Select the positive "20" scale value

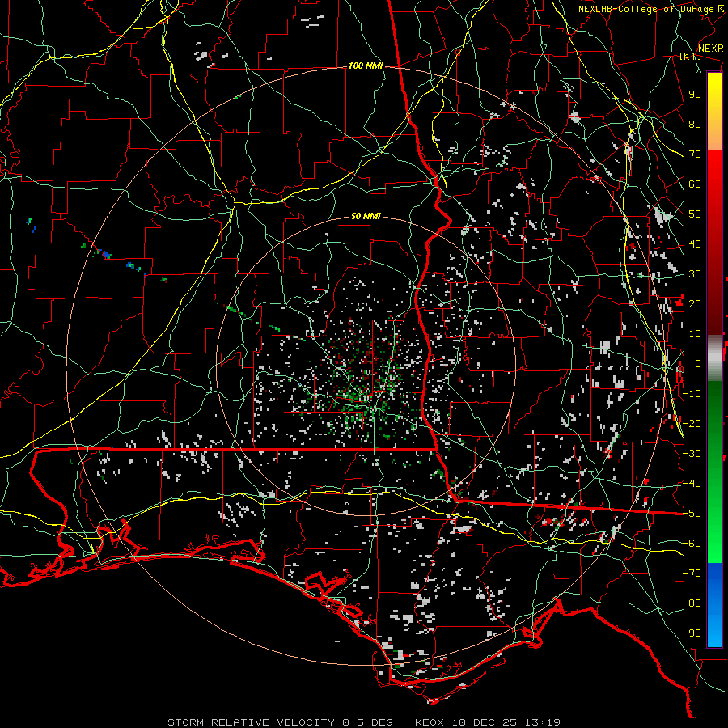[695, 304]
